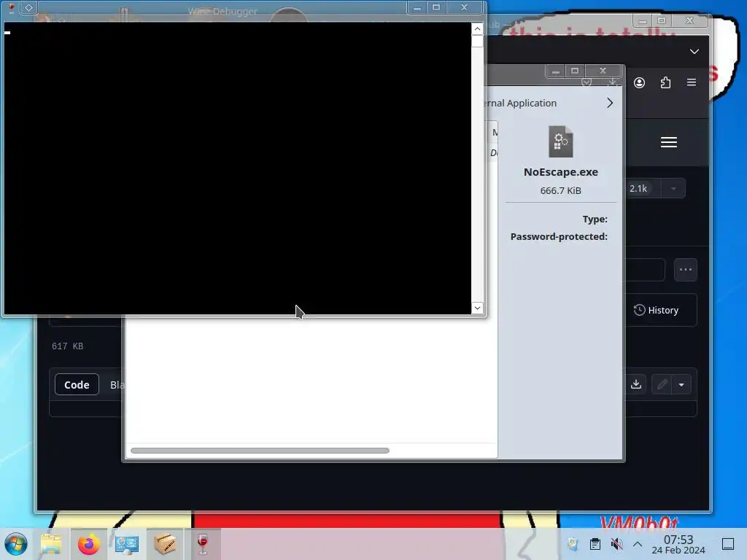The height and width of the screenshot is (560, 747).
Task: Expand the hidden system tray icons
Action: point(638,544)
